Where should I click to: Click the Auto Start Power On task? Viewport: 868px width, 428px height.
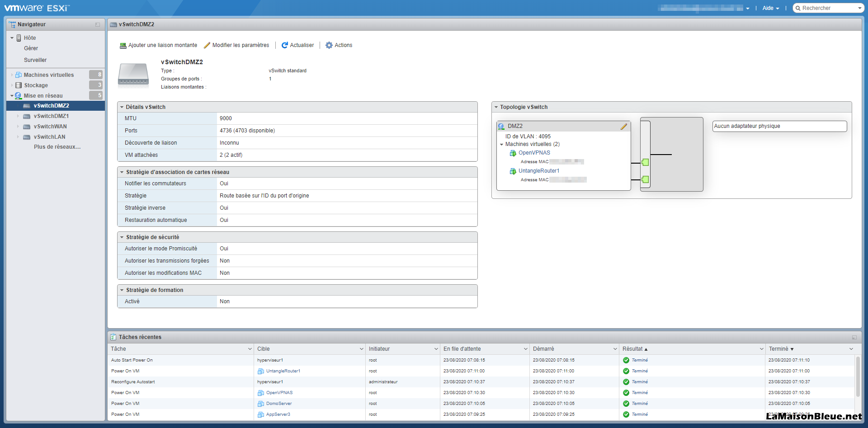[132, 360]
